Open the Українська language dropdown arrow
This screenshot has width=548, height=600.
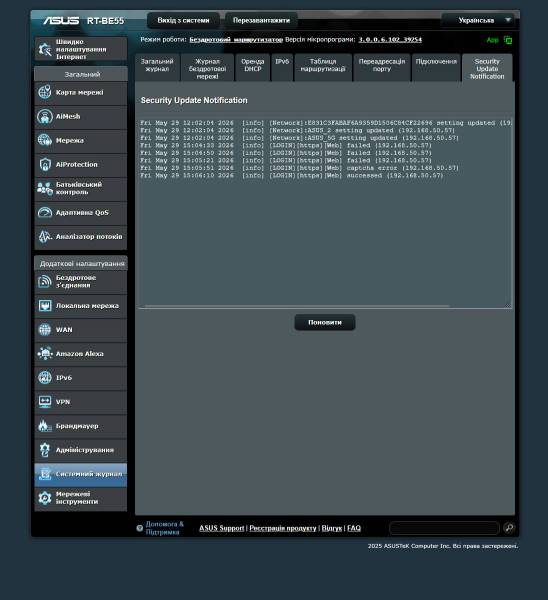click(x=508, y=20)
